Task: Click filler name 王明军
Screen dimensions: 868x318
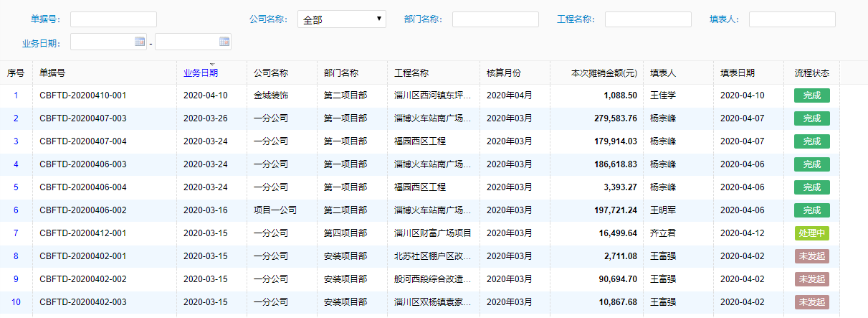Action: (x=663, y=210)
